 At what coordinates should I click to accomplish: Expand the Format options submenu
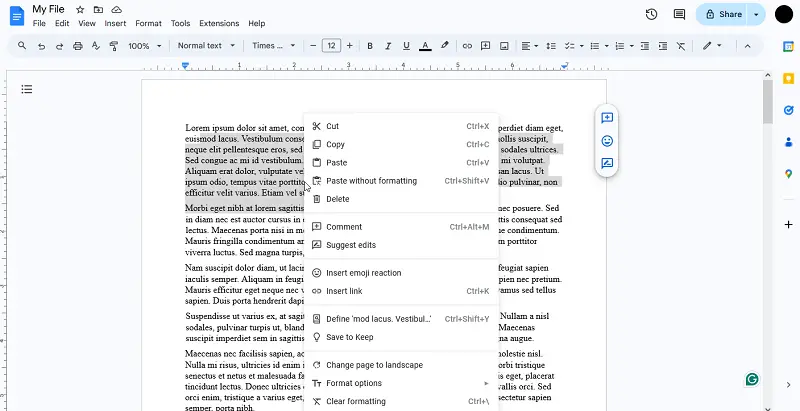401,383
